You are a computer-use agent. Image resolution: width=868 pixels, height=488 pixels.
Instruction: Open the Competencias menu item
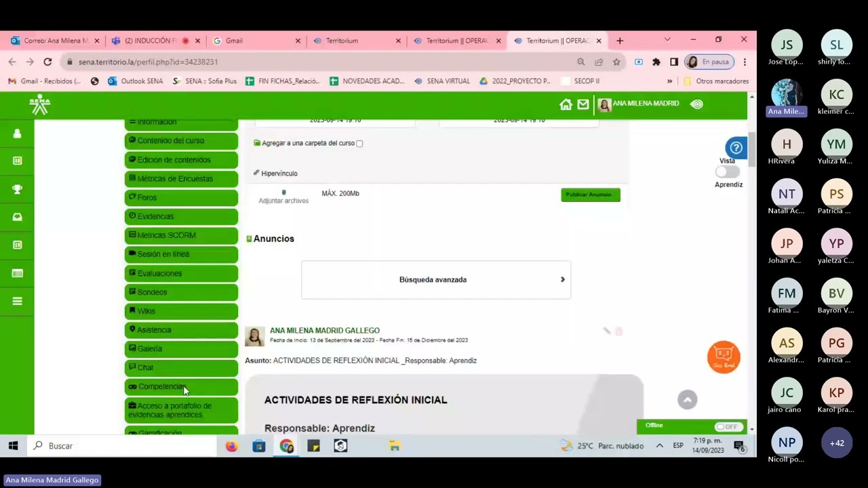click(181, 386)
